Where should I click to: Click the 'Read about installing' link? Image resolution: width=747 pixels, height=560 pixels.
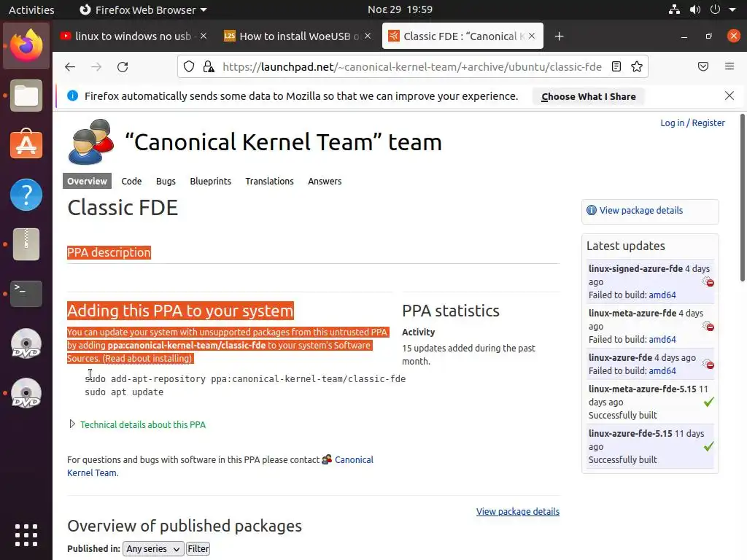tap(148, 358)
